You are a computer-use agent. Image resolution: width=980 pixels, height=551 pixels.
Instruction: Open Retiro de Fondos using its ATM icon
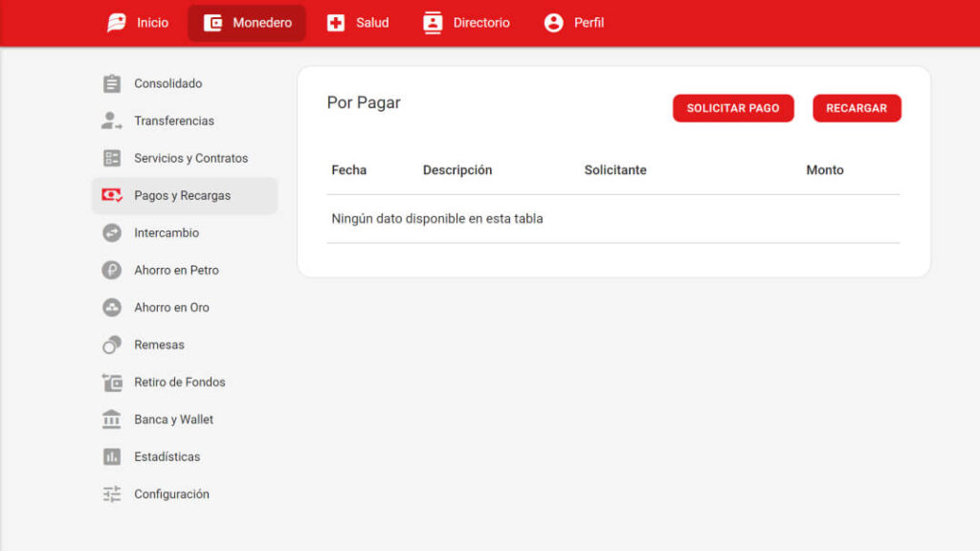pyautogui.click(x=111, y=382)
